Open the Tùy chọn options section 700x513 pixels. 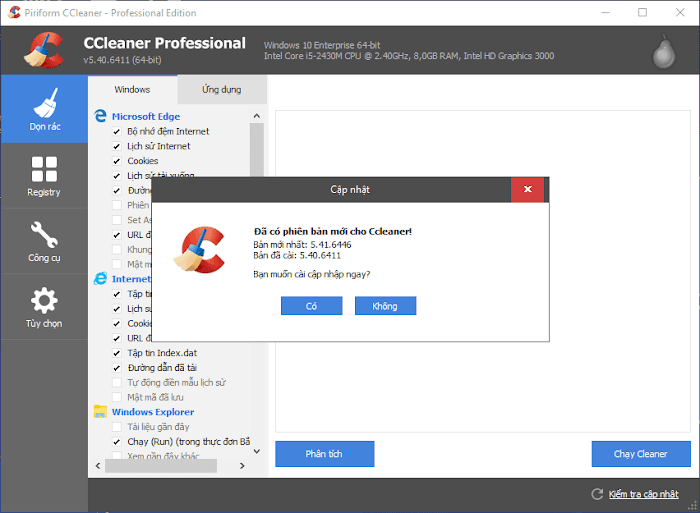[x=44, y=307]
